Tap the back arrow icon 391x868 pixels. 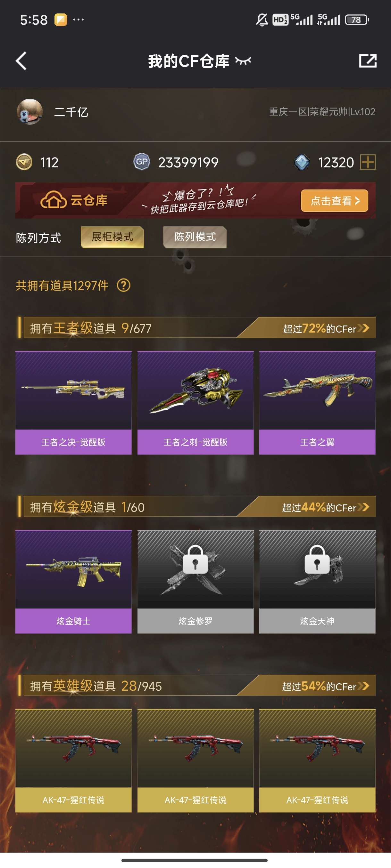click(21, 61)
